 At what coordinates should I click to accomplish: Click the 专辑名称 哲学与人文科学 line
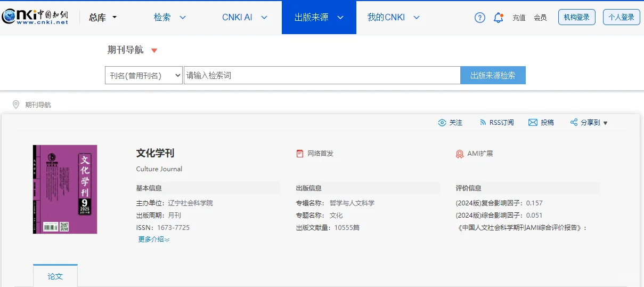click(x=335, y=203)
